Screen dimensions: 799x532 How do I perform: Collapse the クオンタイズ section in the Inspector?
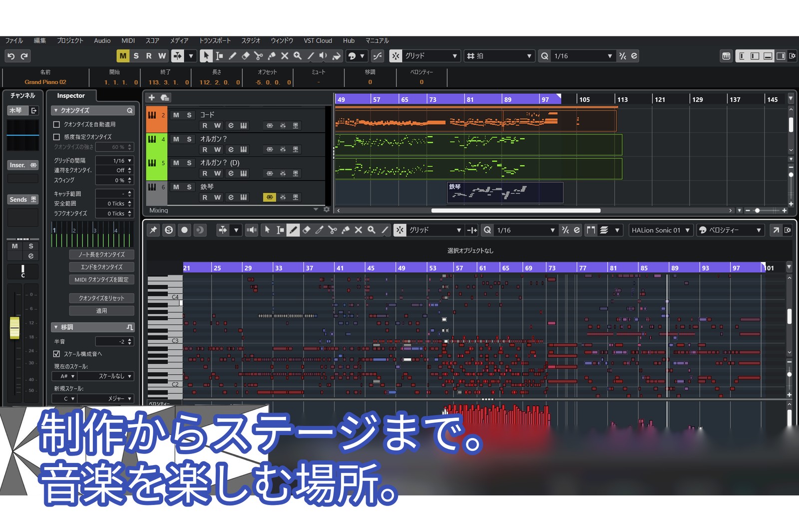coord(56,110)
